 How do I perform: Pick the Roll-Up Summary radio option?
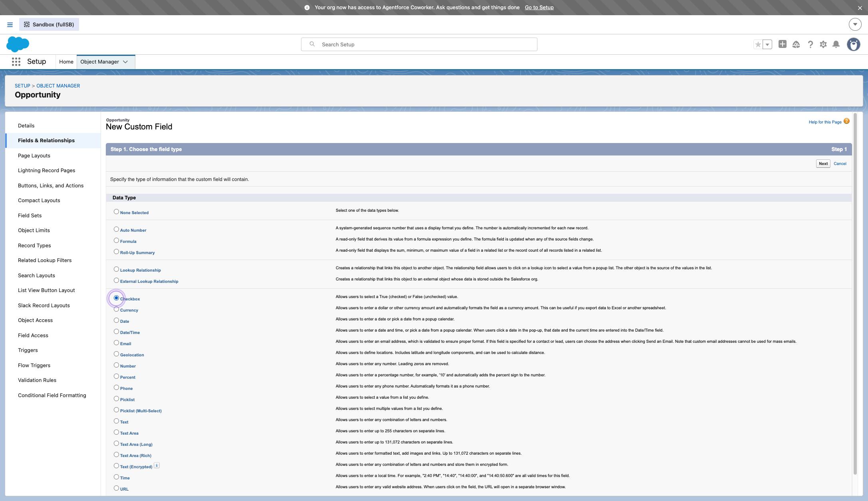pos(116,252)
